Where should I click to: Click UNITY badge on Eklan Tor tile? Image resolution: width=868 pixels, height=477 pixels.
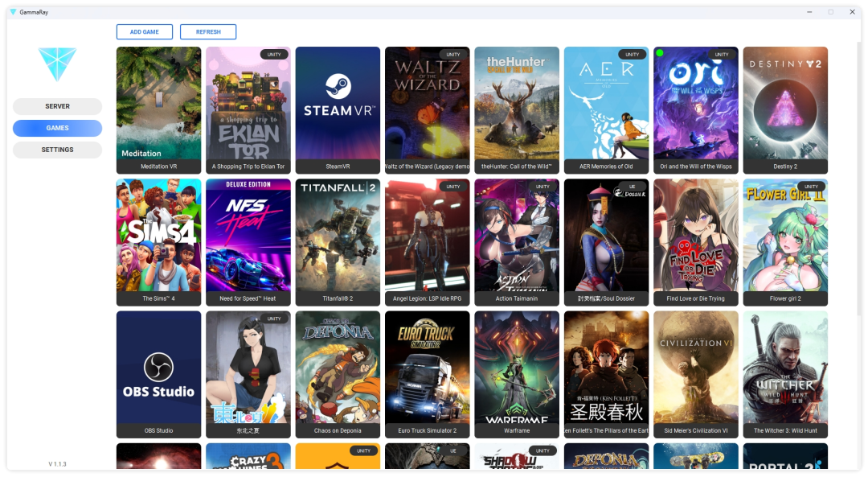point(274,55)
